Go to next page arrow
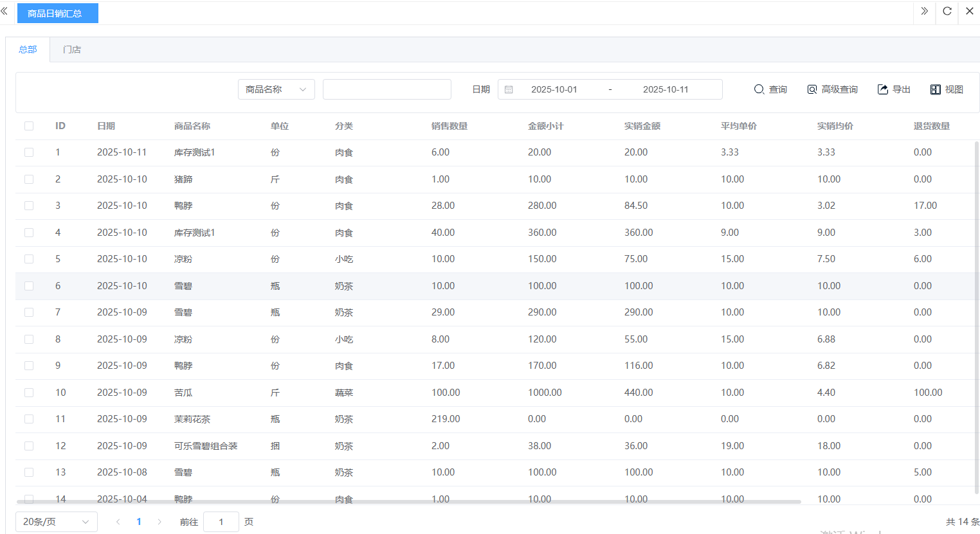 click(159, 522)
